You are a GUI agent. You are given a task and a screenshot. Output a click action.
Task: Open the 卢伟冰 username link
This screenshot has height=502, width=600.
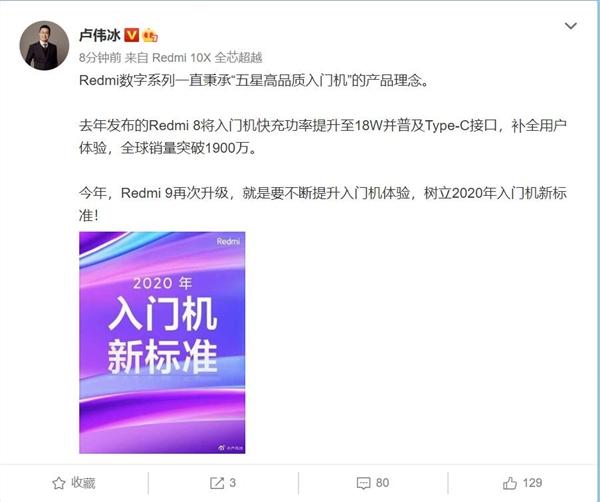[x=99, y=35]
